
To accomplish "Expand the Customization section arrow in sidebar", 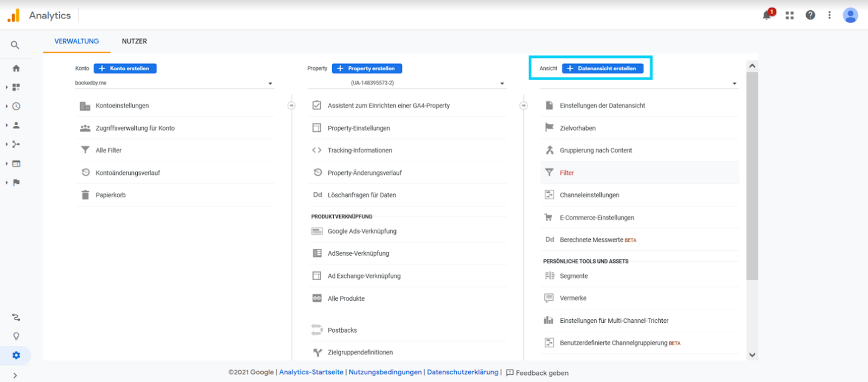I will click(7, 87).
